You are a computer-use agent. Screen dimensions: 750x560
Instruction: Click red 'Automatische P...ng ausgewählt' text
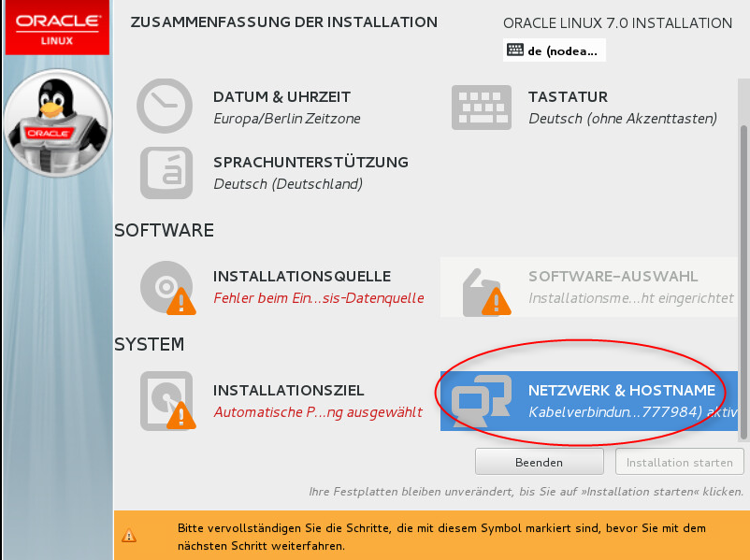[318, 412]
